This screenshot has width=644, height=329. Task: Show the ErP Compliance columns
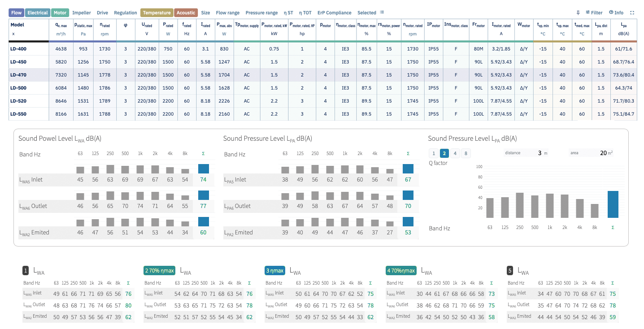tap(335, 13)
